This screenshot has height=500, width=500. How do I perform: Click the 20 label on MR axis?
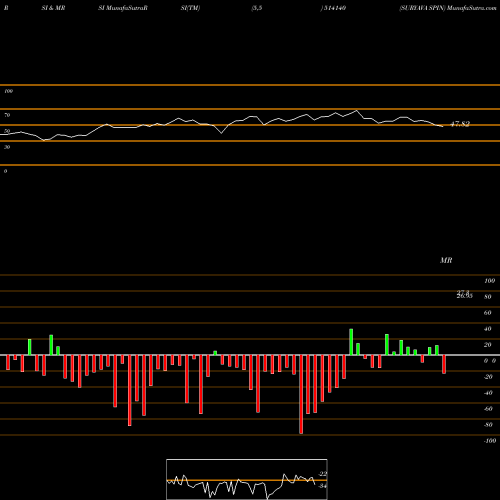point(488,345)
